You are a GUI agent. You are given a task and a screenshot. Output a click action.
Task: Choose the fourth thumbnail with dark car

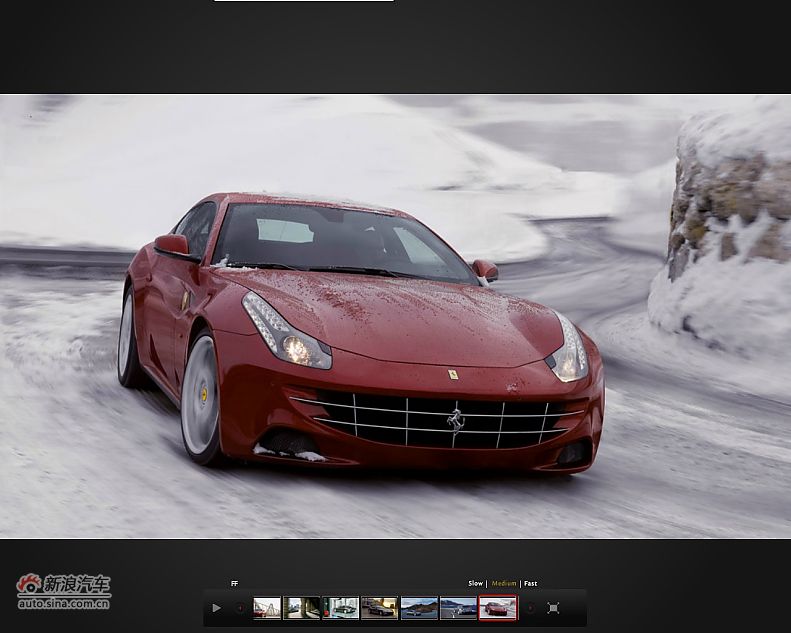379,608
